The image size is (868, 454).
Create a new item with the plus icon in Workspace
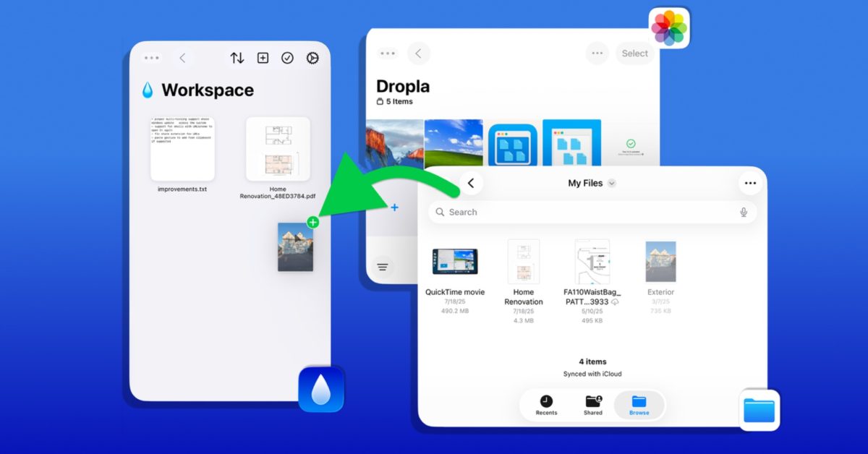(x=262, y=58)
